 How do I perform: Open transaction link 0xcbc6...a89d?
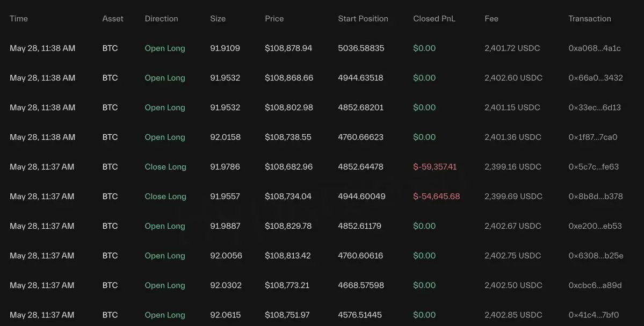pyautogui.click(x=595, y=285)
